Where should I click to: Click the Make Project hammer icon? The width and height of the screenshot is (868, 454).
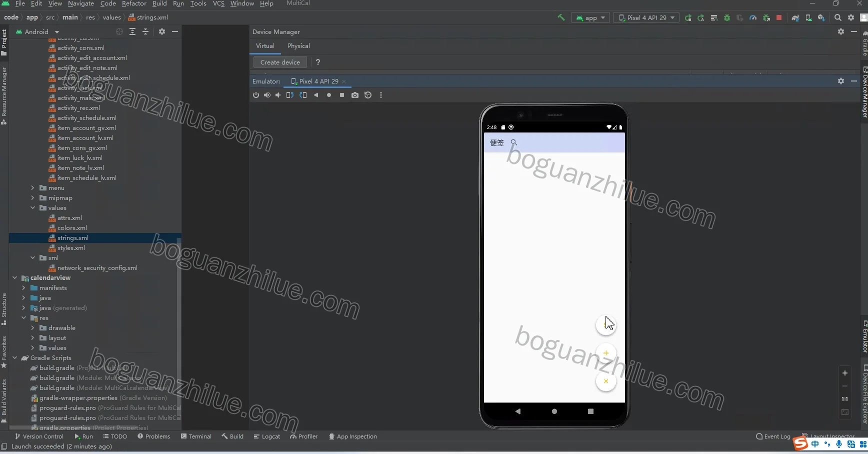561,17
